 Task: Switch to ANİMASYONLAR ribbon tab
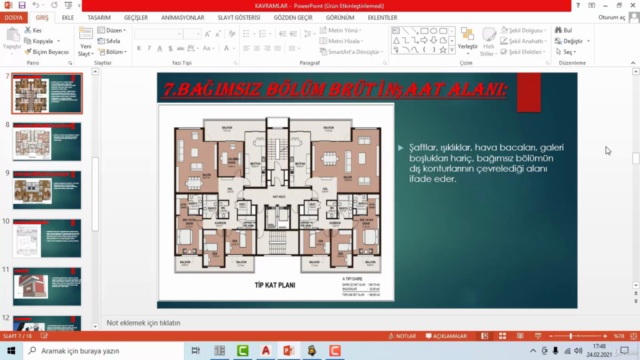click(182, 18)
